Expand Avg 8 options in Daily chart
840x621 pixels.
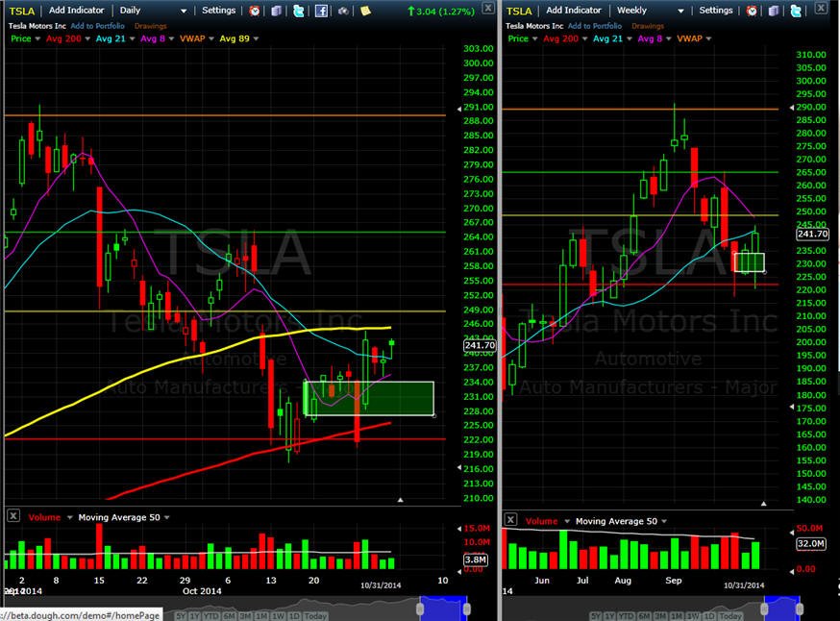point(171,38)
